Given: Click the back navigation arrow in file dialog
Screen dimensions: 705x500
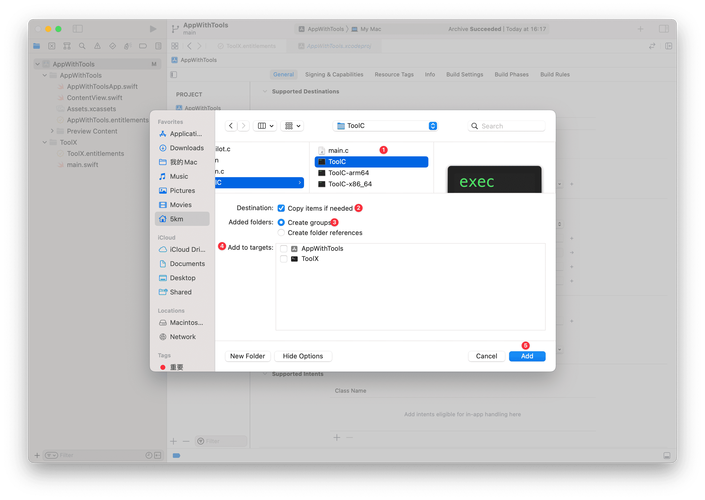Looking at the screenshot, I should pyautogui.click(x=231, y=126).
